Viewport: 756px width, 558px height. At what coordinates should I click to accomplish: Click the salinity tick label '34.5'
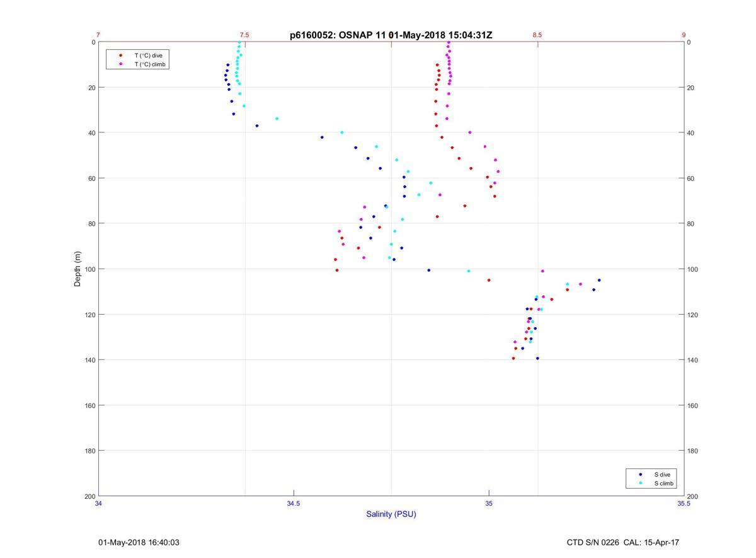pyautogui.click(x=294, y=503)
